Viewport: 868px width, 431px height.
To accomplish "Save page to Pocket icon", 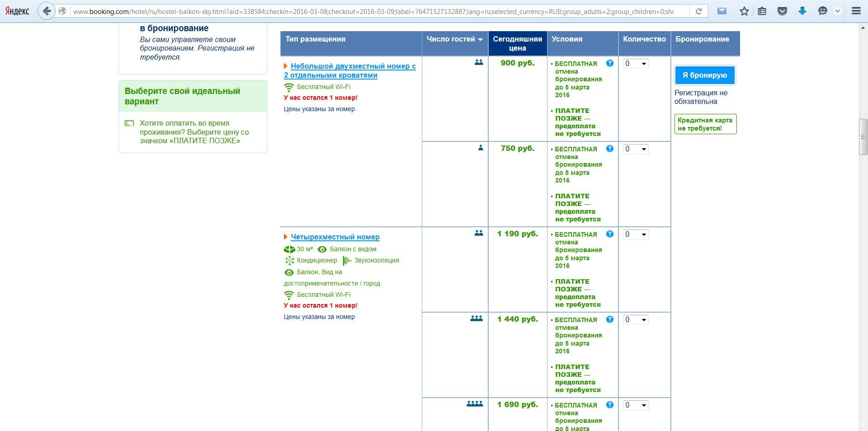I will [x=782, y=11].
